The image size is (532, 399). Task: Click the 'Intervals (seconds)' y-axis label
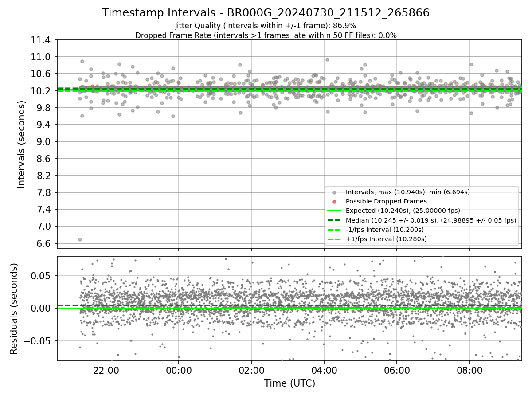pyautogui.click(x=22, y=144)
